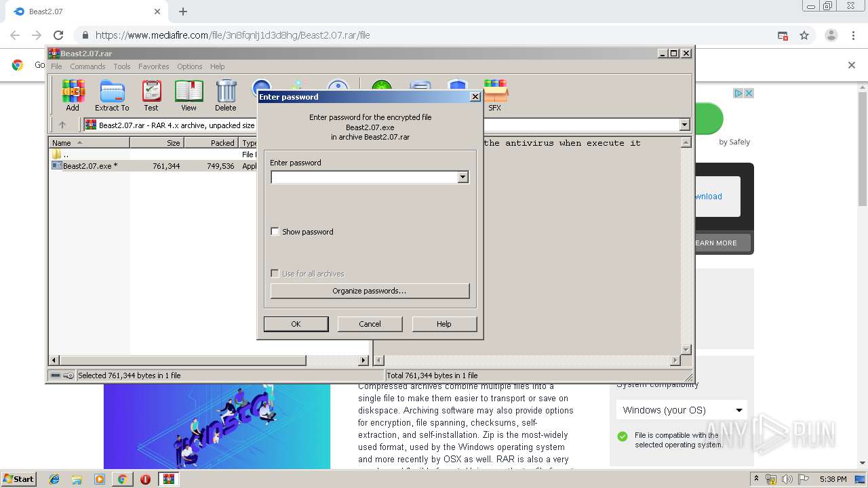Open the File menu in WinRAR

click(x=56, y=66)
